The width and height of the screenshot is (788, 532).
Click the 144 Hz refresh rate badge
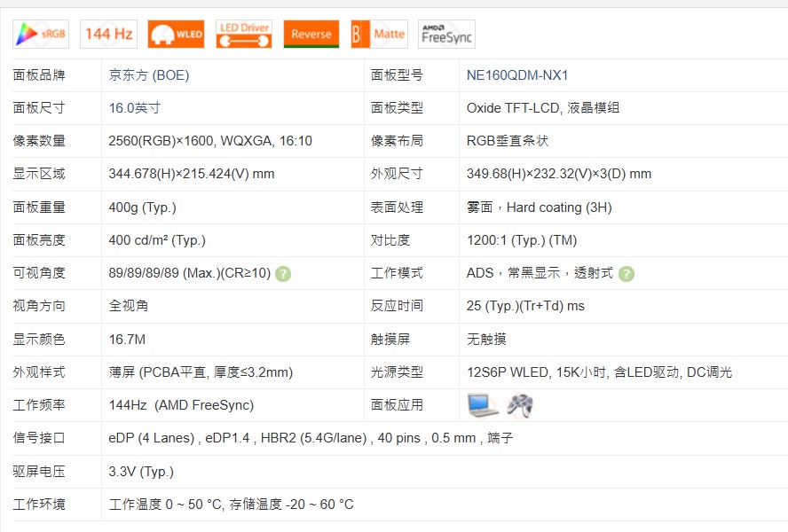point(108,35)
